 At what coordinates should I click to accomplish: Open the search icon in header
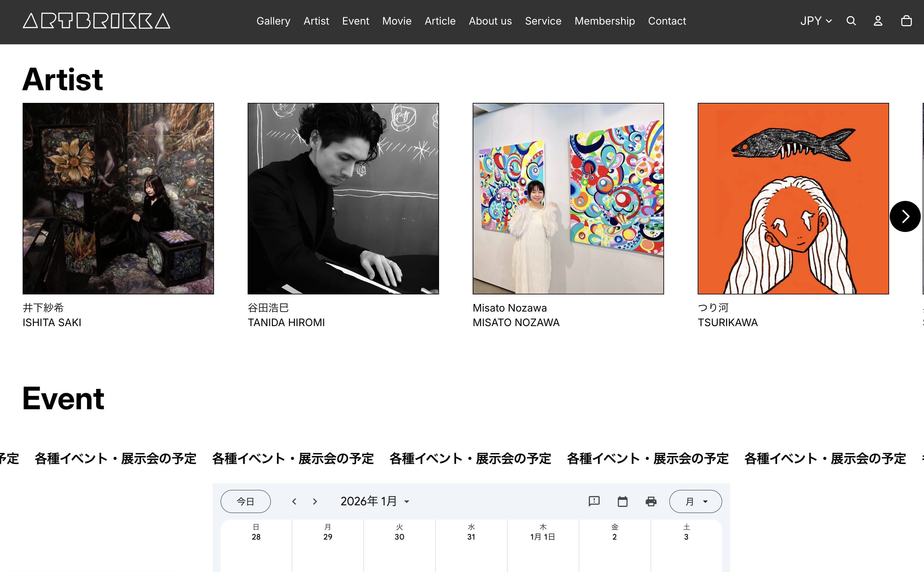(x=851, y=21)
